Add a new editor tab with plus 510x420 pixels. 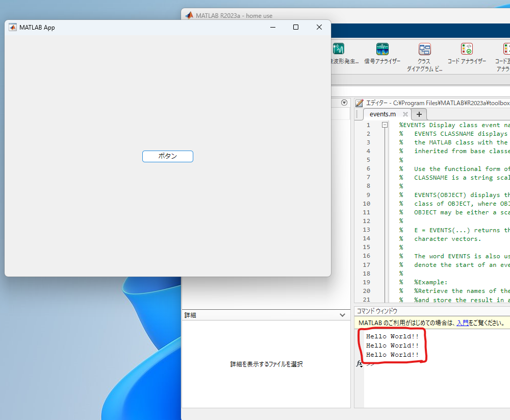click(419, 114)
